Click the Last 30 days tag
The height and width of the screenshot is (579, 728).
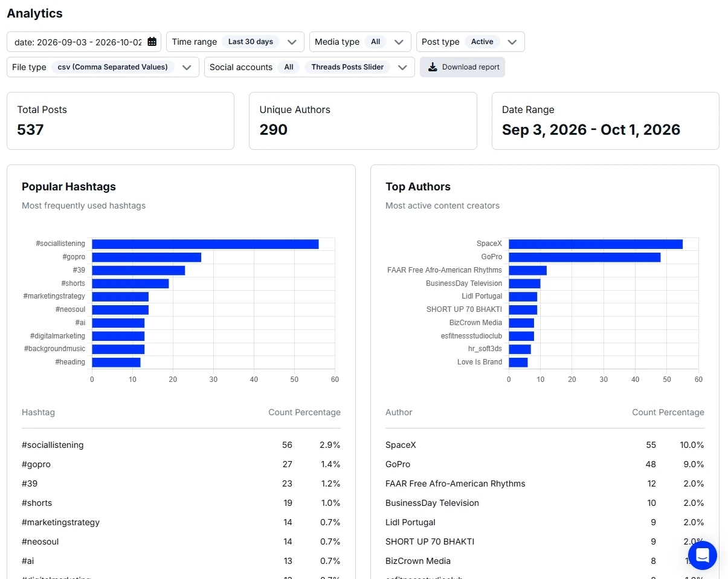point(251,42)
